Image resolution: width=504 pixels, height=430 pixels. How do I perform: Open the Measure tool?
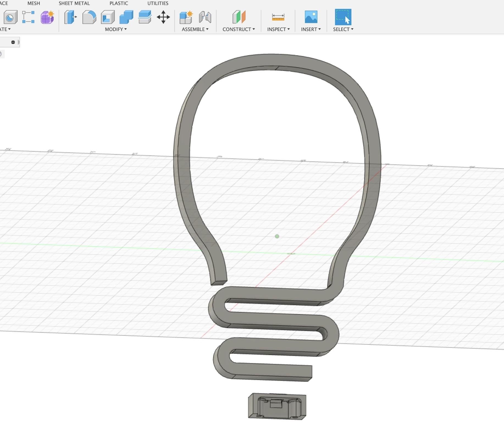pyautogui.click(x=278, y=17)
